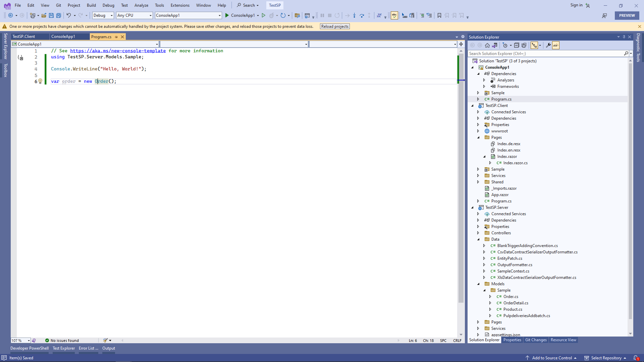Toggle pin on Program.cs tab
Viewport: 644px width, 362px height.
[x=116, y=37]
